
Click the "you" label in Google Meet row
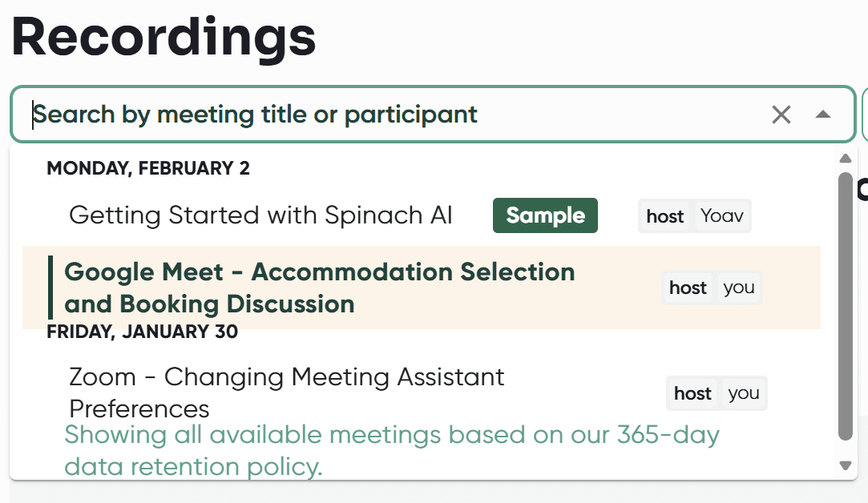[738, 288]
